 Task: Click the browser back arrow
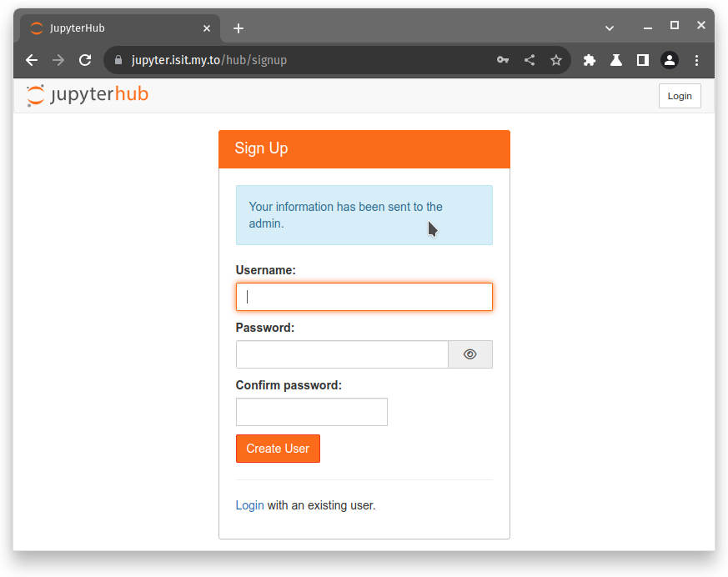32,60
